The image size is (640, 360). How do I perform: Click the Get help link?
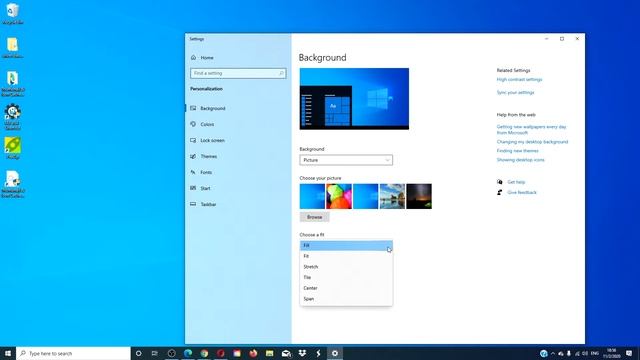coord(516,182)
